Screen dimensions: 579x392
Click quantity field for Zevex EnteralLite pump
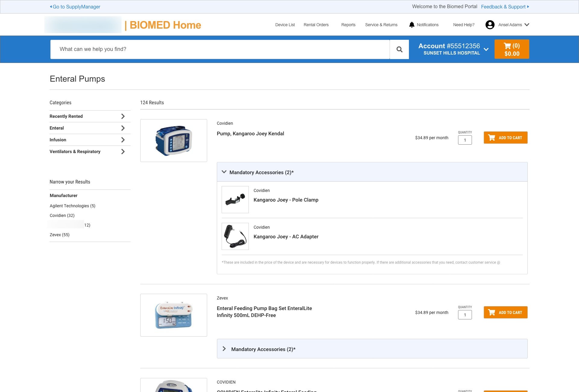click(465, 315)
